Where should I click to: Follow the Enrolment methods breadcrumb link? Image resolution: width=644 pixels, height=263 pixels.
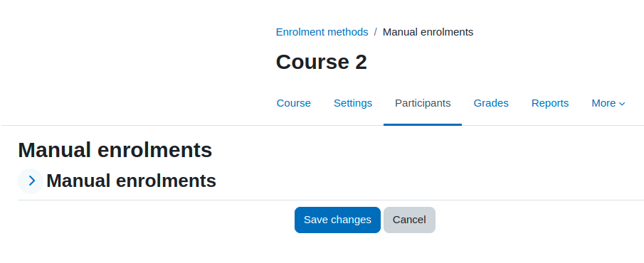point(322,32)
